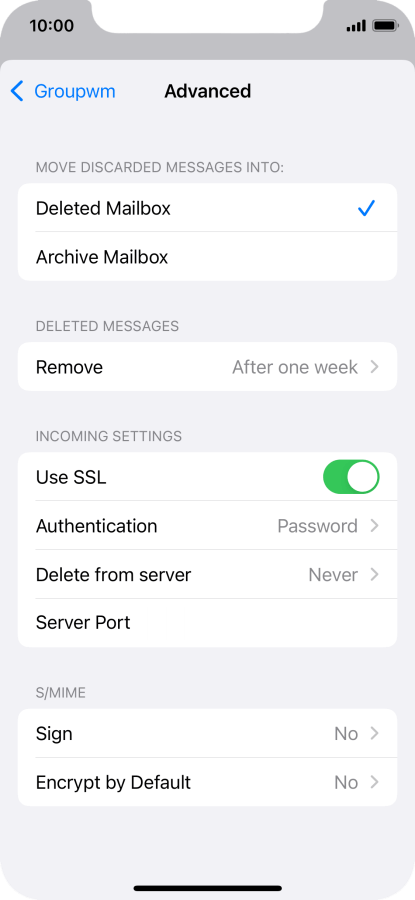Select Archive Mailbox option
Viewport: 415px width, 900px height.
point(207,257)
